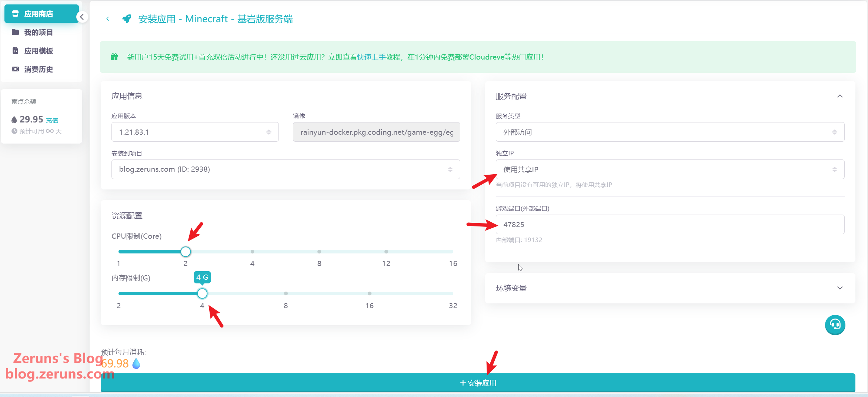Click the 我的项目 folder icon

(x=15, y=32)
